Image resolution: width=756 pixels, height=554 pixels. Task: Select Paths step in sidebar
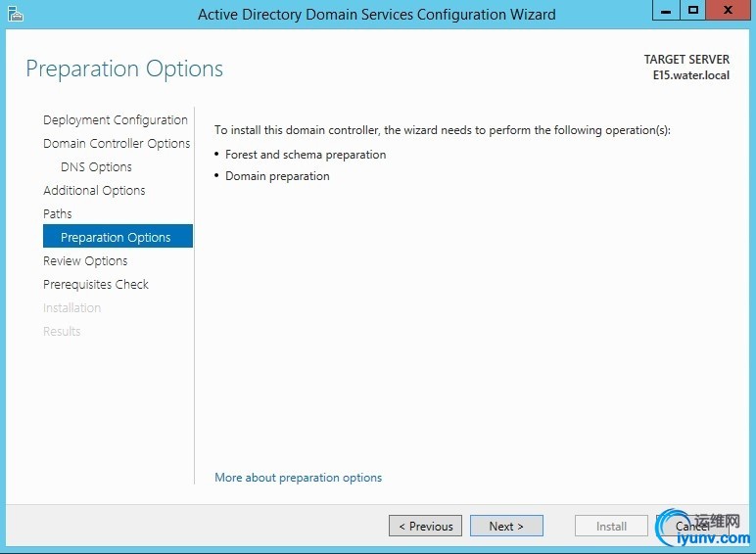pos(58,214)
